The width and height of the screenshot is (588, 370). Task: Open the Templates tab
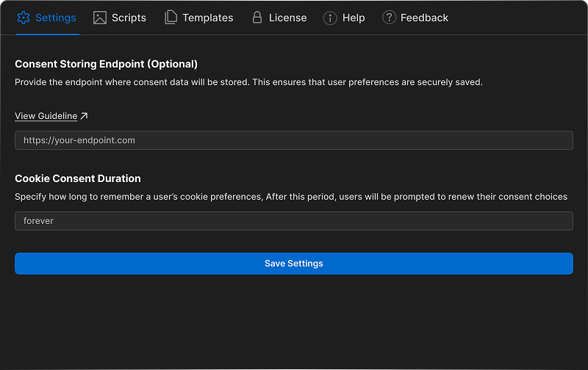pos(207,18)
